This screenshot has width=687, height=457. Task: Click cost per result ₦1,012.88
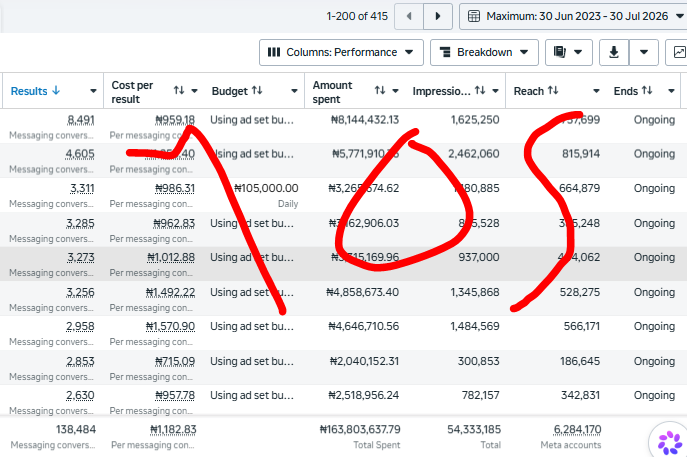171,257
